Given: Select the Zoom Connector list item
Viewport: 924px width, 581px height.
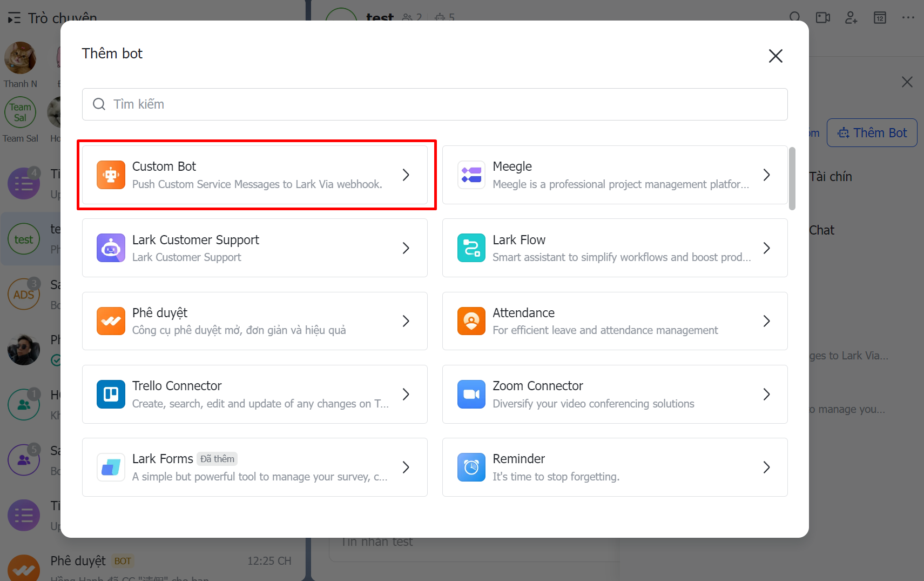Looking at the screenshot, I should [x=615, y=395].
